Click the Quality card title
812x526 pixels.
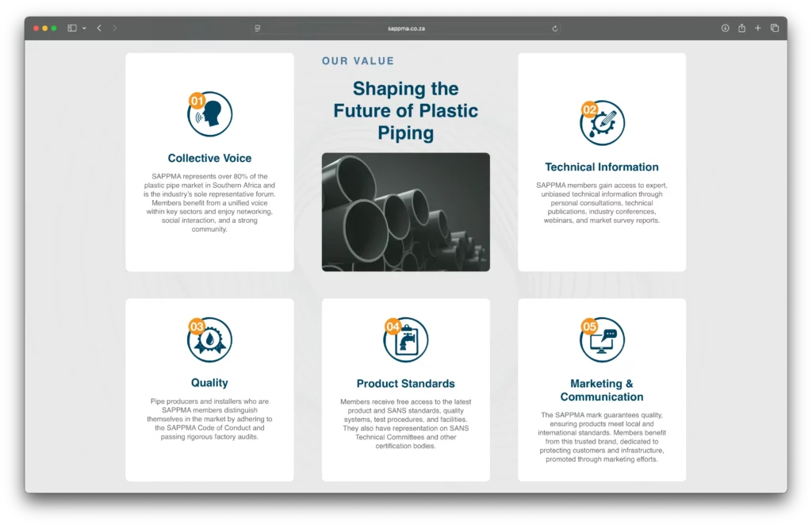click(209, 383)
